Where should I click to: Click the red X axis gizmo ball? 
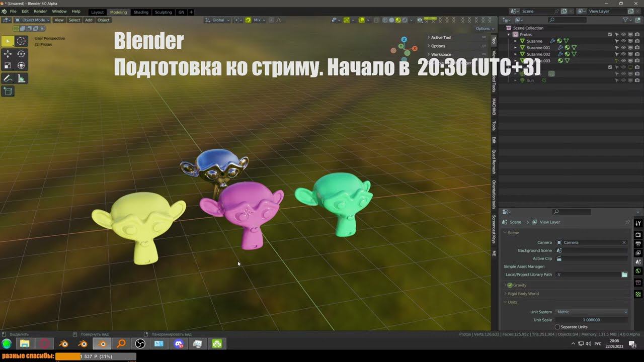[415, 49]
